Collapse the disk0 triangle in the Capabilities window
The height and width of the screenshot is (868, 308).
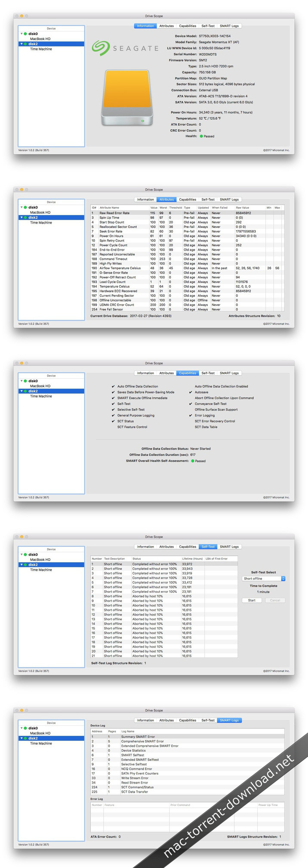(22, 381)
